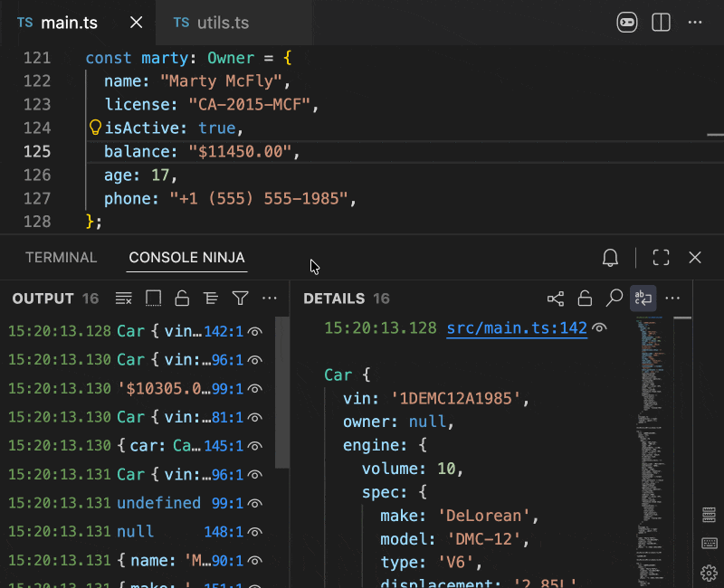
Task: Clear all entries in Output panel
Action: click(125, 298)
